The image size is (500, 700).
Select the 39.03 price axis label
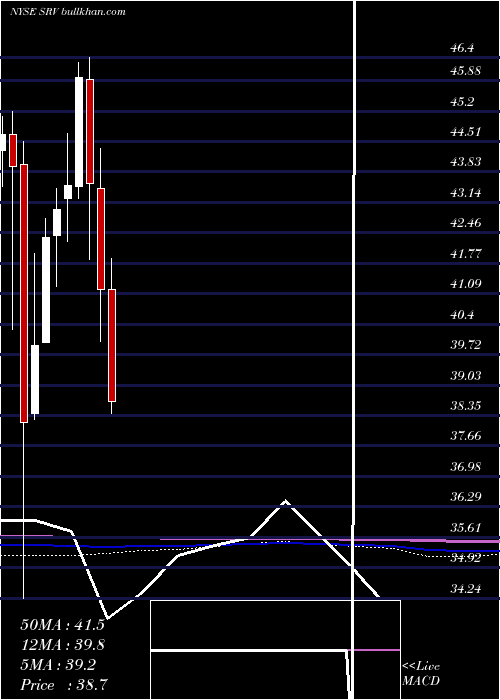coord(466,376)
